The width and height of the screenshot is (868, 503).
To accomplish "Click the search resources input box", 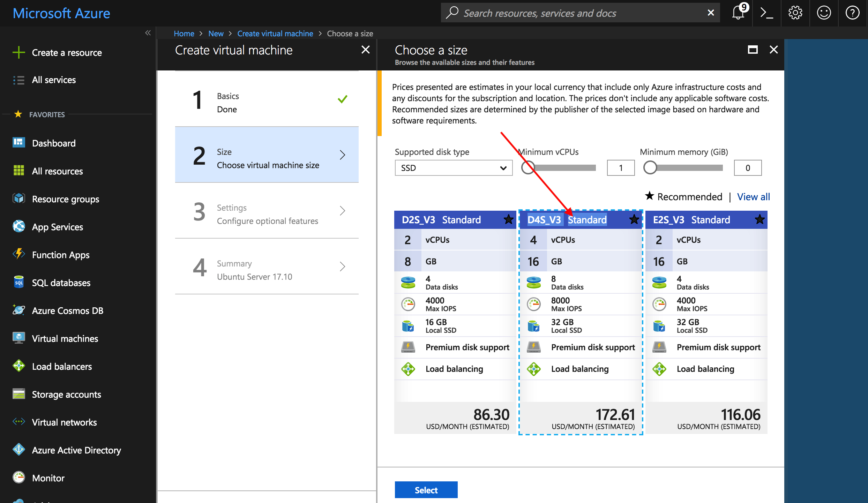I will click(580, 13).
